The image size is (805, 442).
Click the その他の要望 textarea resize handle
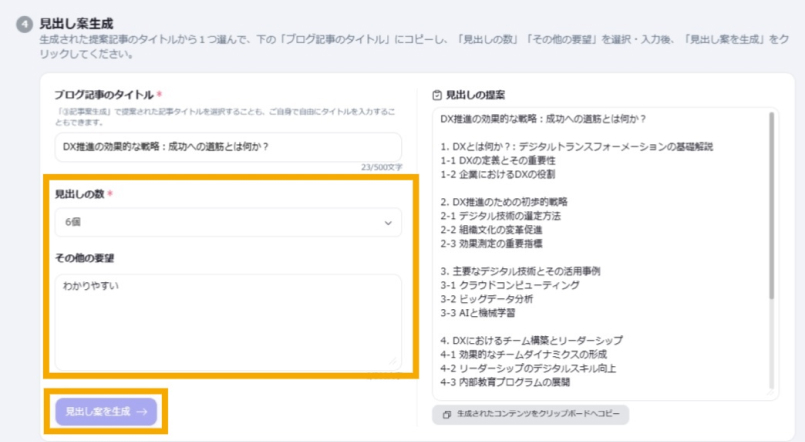pyautogui.click(x=394, y=363)
